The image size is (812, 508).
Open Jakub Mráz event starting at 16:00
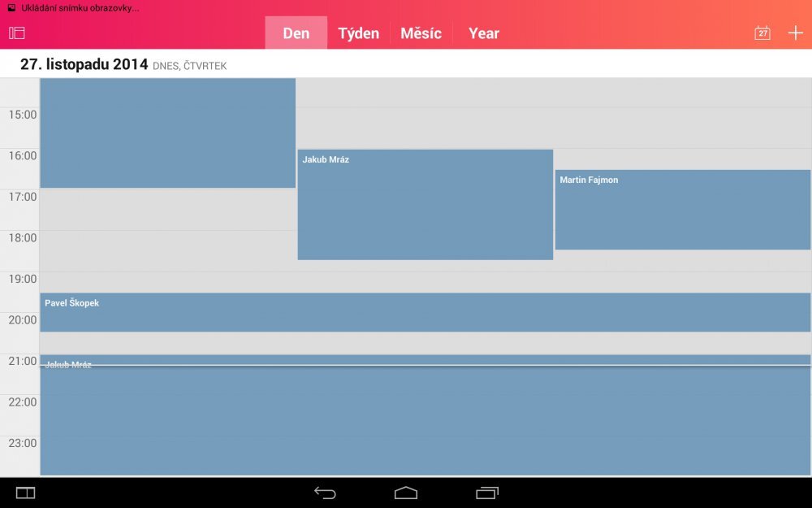425,205
